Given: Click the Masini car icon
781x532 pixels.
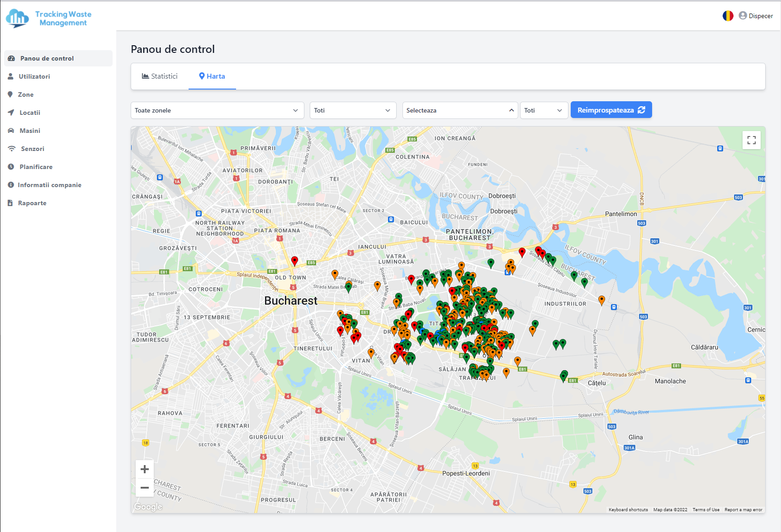Looking at the screenshot, I should coord(11,131).
